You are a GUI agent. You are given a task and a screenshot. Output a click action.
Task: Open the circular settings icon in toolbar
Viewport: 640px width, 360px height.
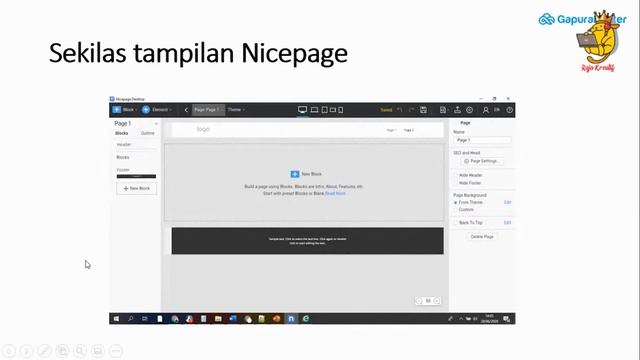tap(470, 110)
